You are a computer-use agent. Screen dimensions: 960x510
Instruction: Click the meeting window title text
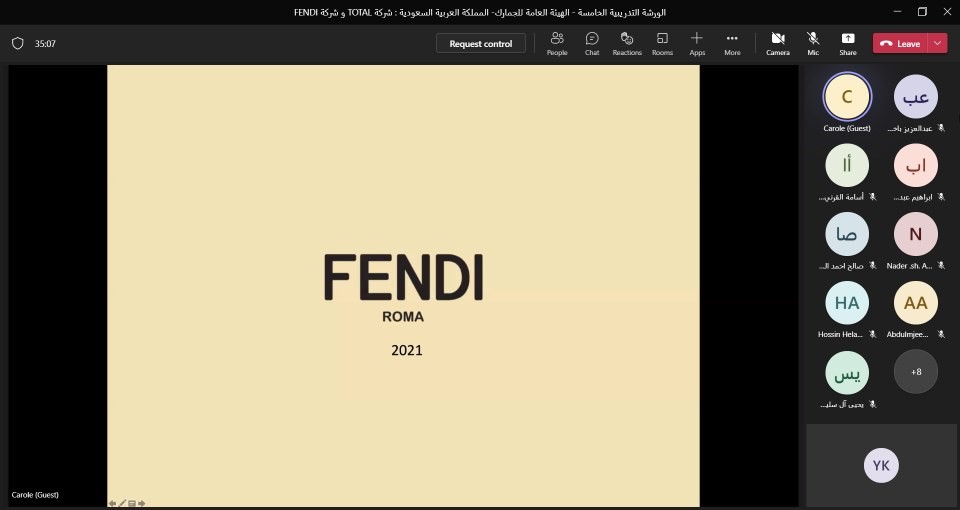coord(479,12)
